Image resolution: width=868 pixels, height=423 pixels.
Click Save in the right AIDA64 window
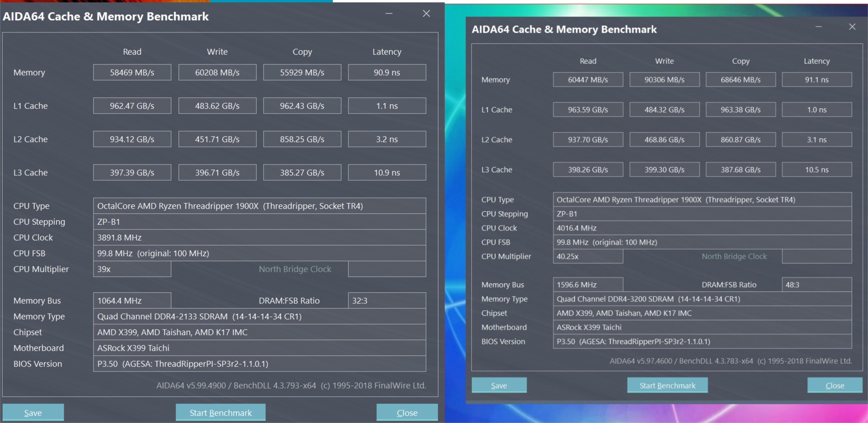[499, 385]
